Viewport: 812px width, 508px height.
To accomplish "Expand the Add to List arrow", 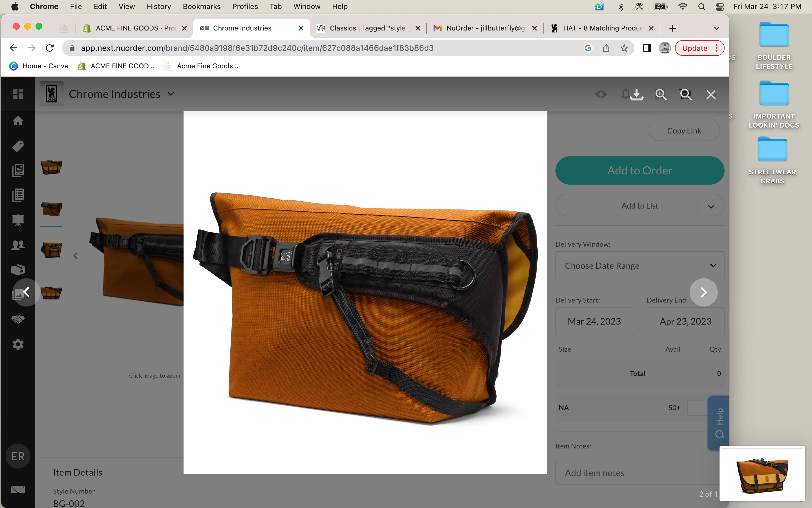I will click(x=711, y=206).
